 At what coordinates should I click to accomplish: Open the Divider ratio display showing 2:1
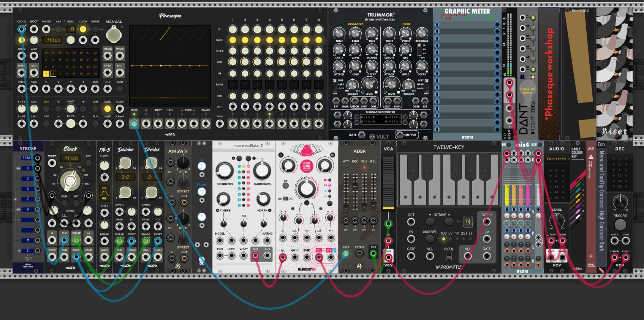(151, 177)
